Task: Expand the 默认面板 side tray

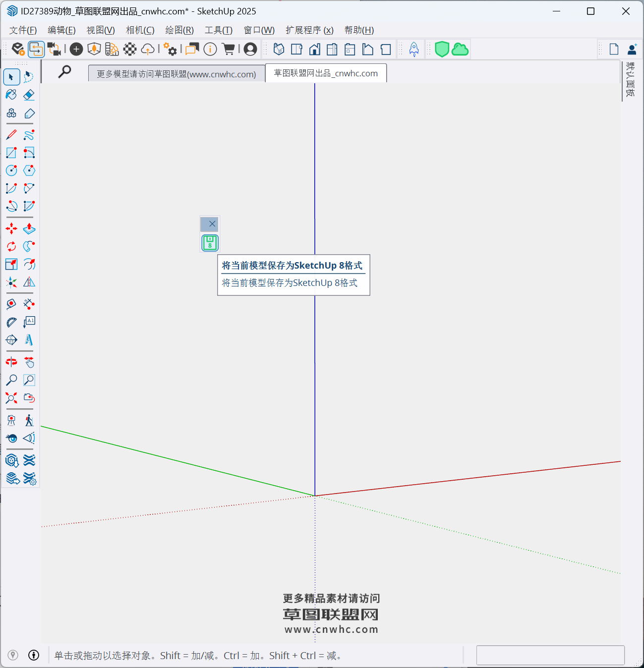Action: click(630, 79)
